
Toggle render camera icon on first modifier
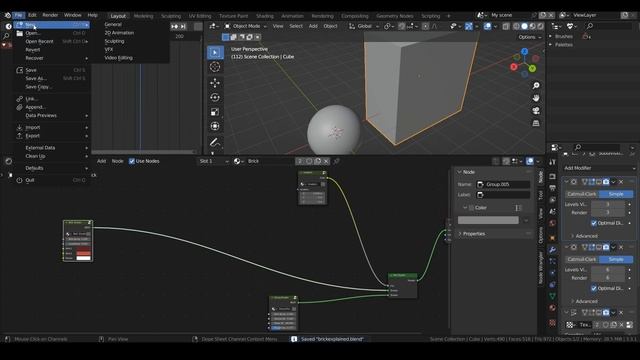pyautogui.click(x=606, y=182)
